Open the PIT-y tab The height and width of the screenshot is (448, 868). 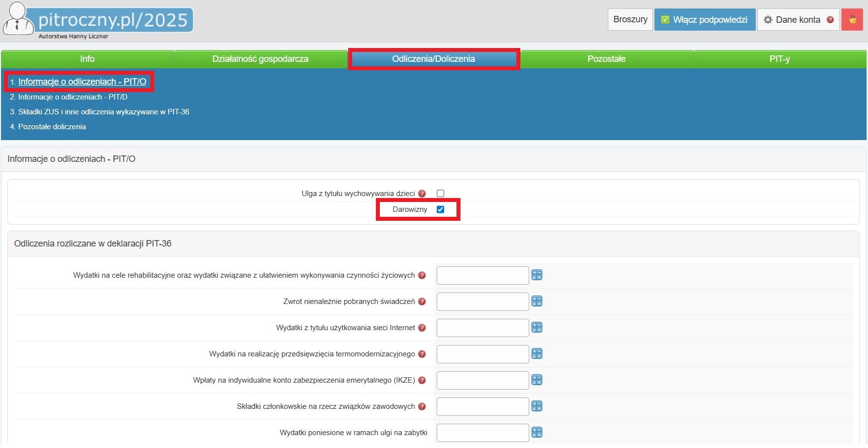(x=779, y=59)
